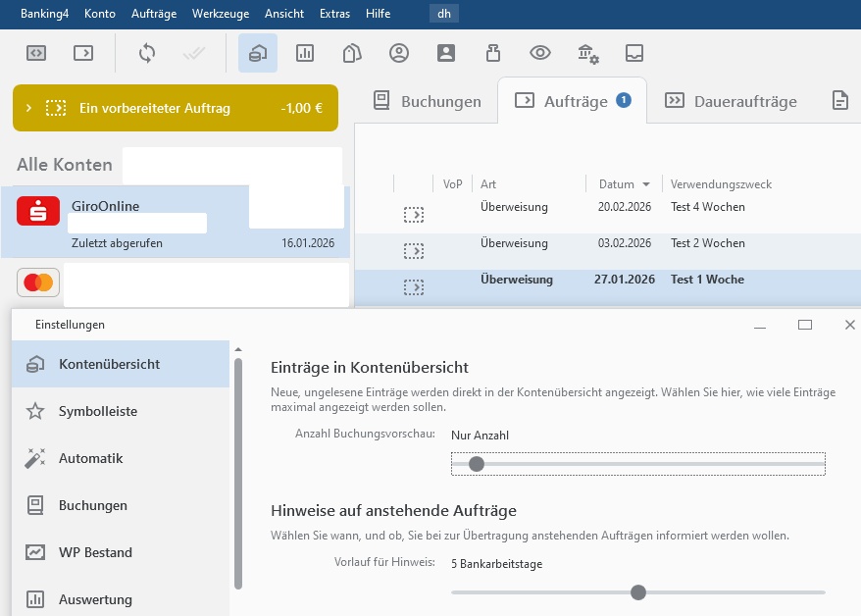Open the inbox tray icon in toolbar
The image size is (861, 616).
[634, 53]
